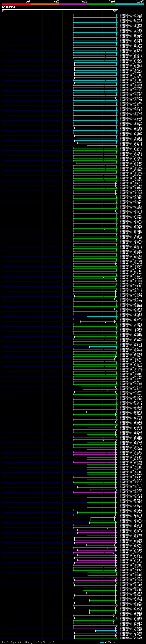The width and height of the screenshot is (146, 644).
Task: Open hit UniRef100_B9RQM0
Action: point(131,17)
